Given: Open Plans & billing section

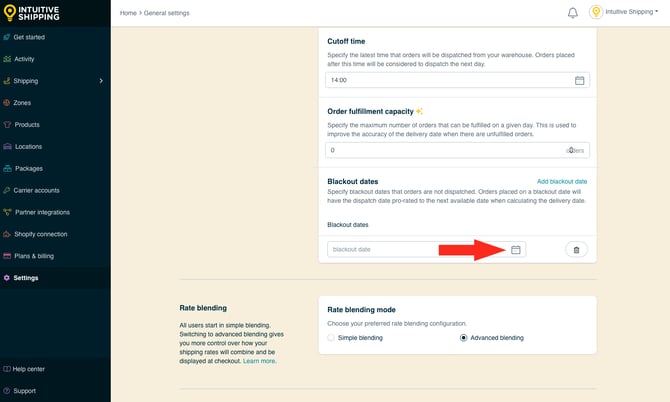Looking at the screenshot, I should (34, 256).
